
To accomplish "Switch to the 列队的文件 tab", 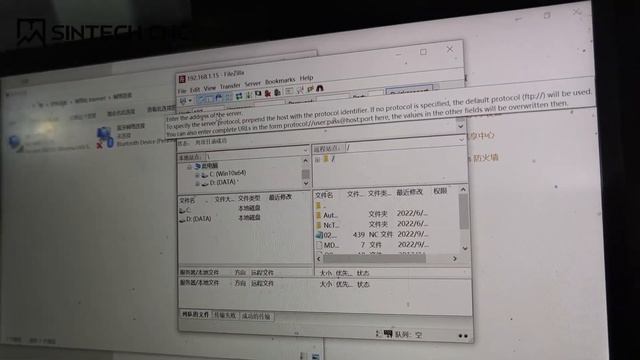I will tap(195, 315).
